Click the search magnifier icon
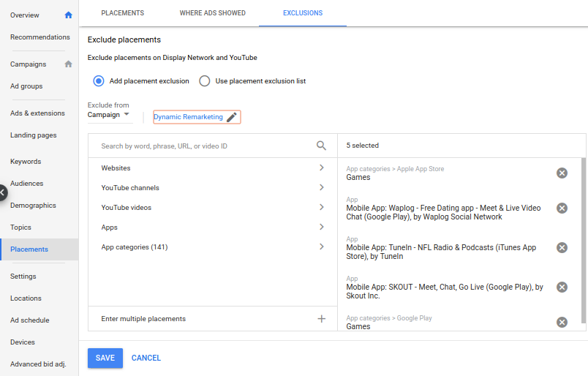588x376 pixels. point(321,146)
